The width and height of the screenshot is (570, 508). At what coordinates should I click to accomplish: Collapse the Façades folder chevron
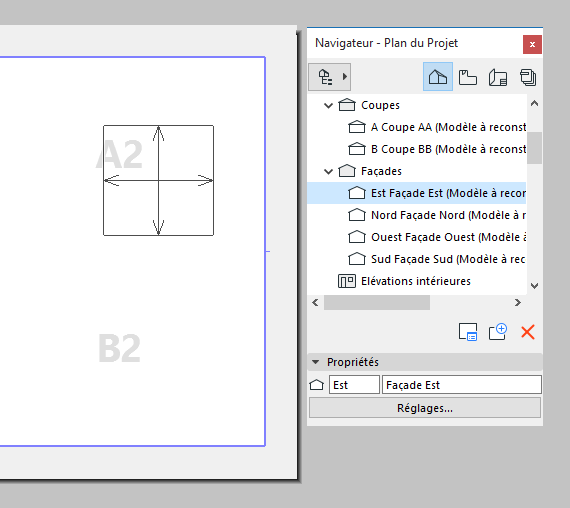pyautogui.click(x=328, y=171)
